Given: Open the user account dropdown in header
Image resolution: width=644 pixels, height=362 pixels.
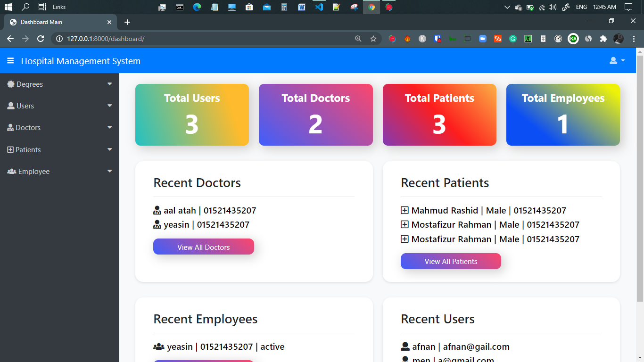Looking at the screenshot, I should 617,61.
